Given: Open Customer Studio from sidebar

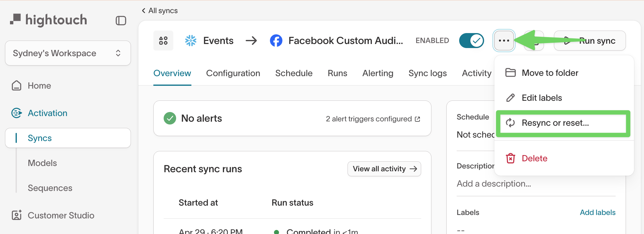Looking at the screenshot, I should tap(61, 215).
